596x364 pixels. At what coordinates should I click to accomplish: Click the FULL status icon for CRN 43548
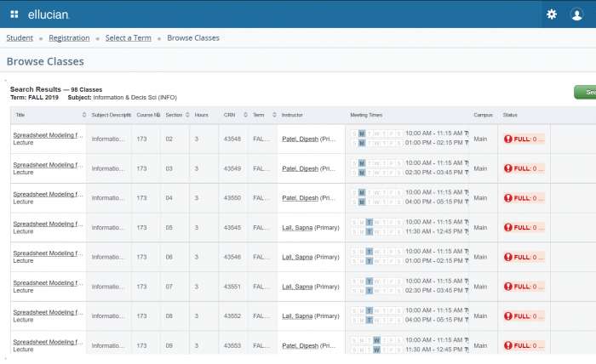pos(508,139)
